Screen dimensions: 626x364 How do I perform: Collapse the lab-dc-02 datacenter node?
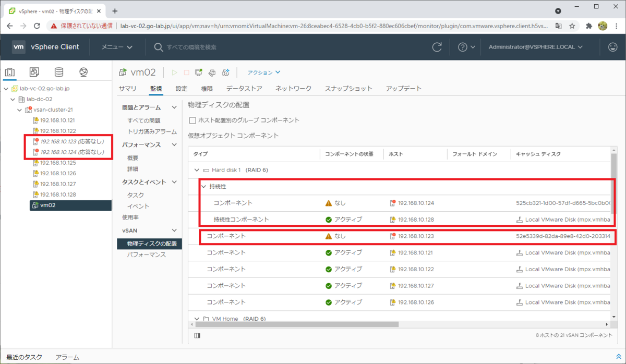13,99
